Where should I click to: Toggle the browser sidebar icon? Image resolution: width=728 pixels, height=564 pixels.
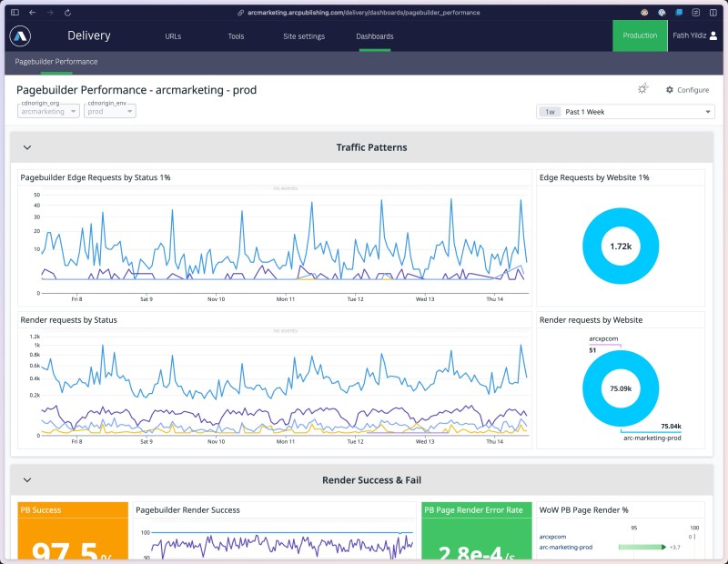pyautogui.click(x=15, y=13)
